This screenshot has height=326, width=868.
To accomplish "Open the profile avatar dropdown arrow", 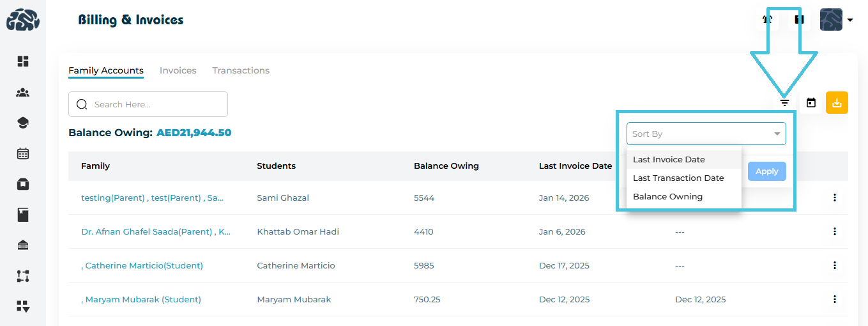I will tap(850, 20).
